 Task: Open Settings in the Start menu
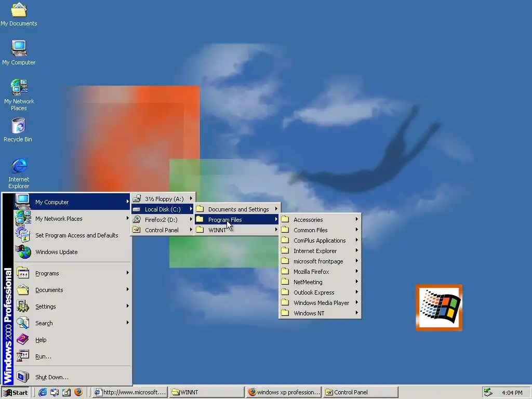point(72,307)
